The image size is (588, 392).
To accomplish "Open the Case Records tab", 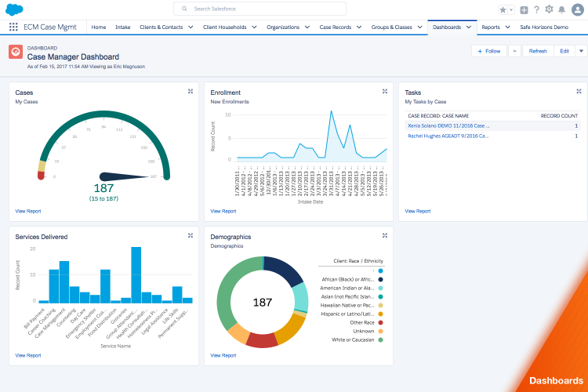I will pyautogui.click(x=336, y=27).
